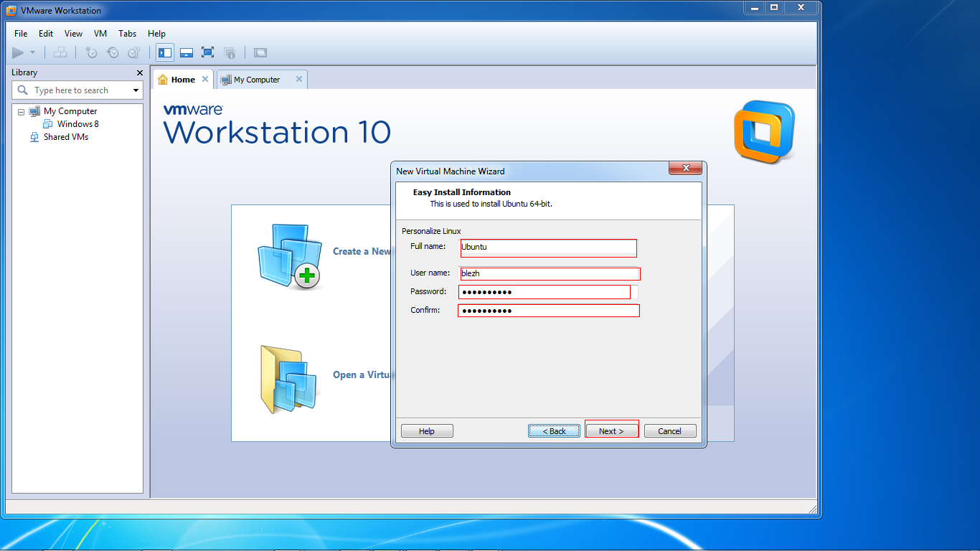980x551 pixels.
Task: Select the Take Snapshot icon
Action: 91,52
